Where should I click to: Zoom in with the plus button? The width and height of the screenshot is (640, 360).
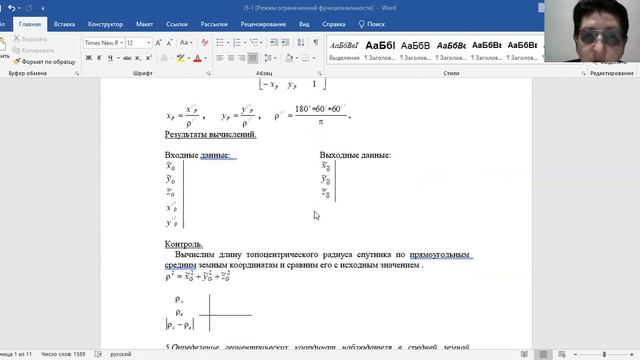[632, 354]
